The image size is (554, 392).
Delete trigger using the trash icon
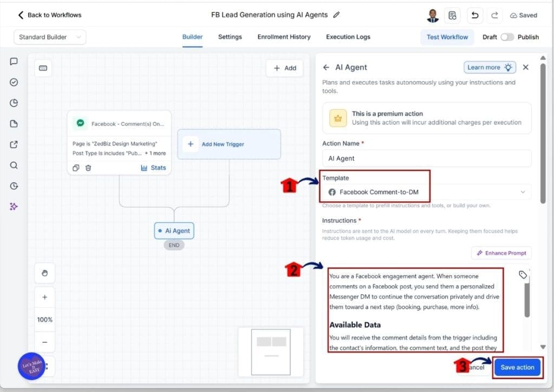tap(88, 168)
